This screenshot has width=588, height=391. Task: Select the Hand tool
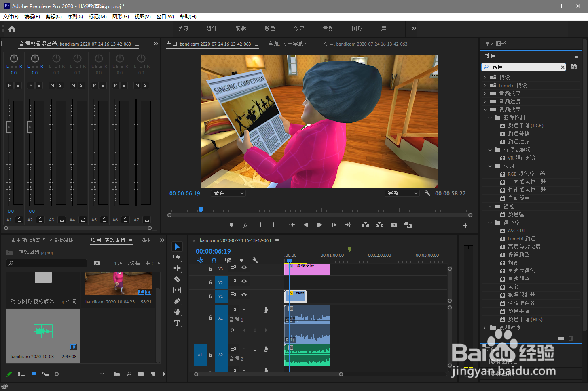(x=177, y=312)
